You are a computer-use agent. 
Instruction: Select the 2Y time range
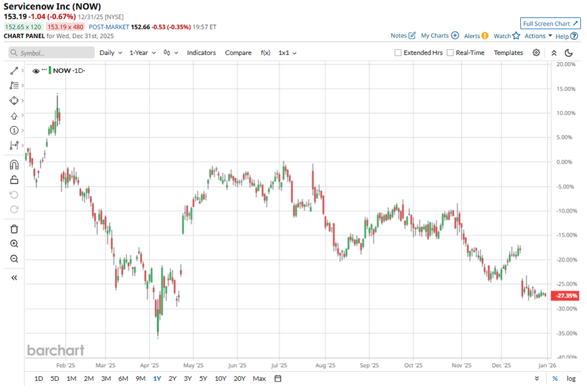[x=172, y=378]
